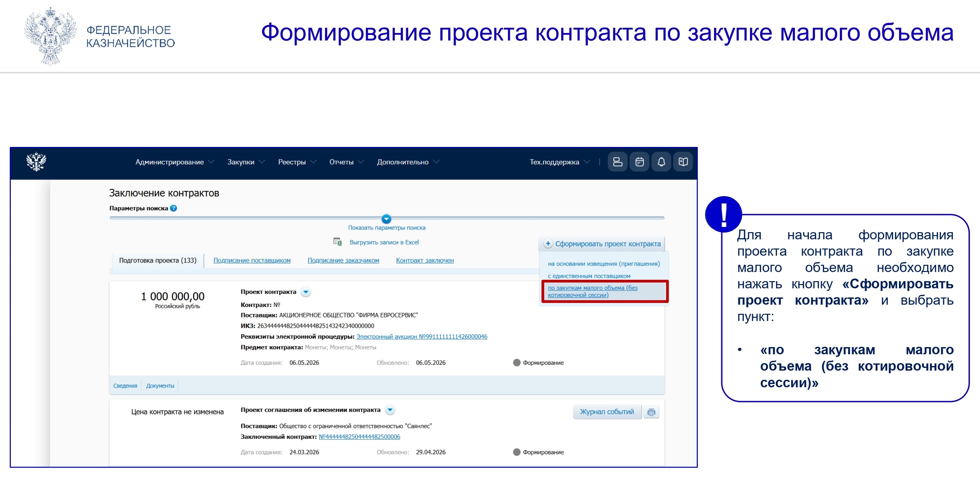This screenshot has width=980, height=480.
Task: Open the calendar icon in top bar
Action: 640,162
